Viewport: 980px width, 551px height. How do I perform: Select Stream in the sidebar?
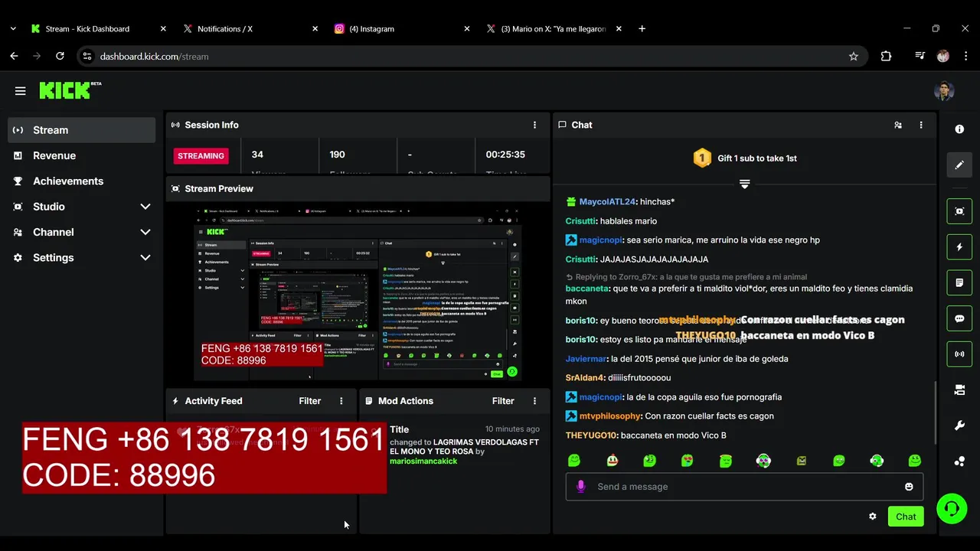82,130
